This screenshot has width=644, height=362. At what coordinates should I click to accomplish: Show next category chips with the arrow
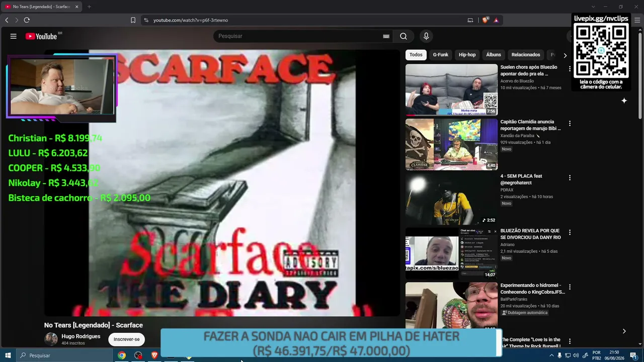565,55
